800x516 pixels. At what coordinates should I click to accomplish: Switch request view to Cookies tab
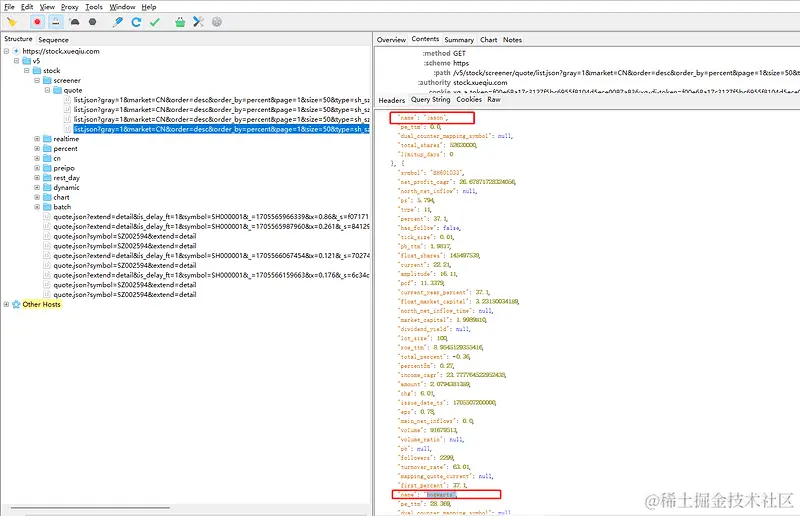click(x=469, y=100)
